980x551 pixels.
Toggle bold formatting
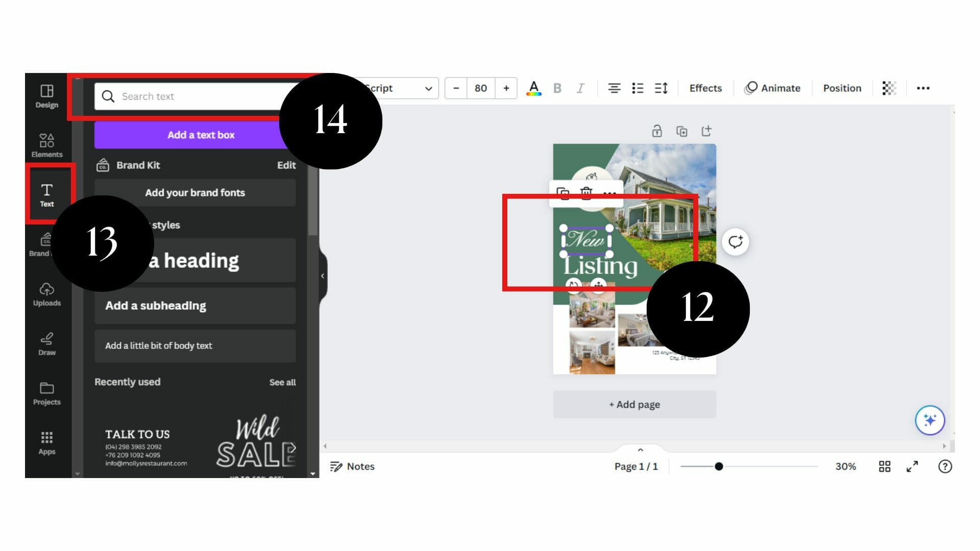pyautogui.click(x=557, y=88)
